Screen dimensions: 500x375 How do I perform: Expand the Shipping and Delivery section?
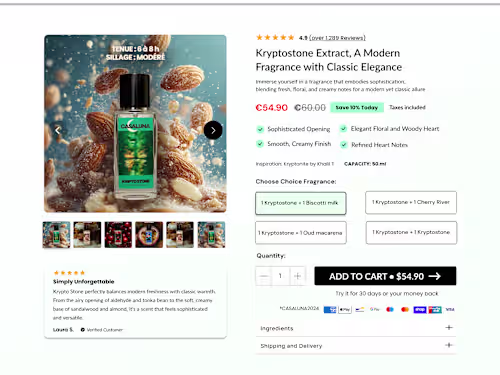point(356,345)
